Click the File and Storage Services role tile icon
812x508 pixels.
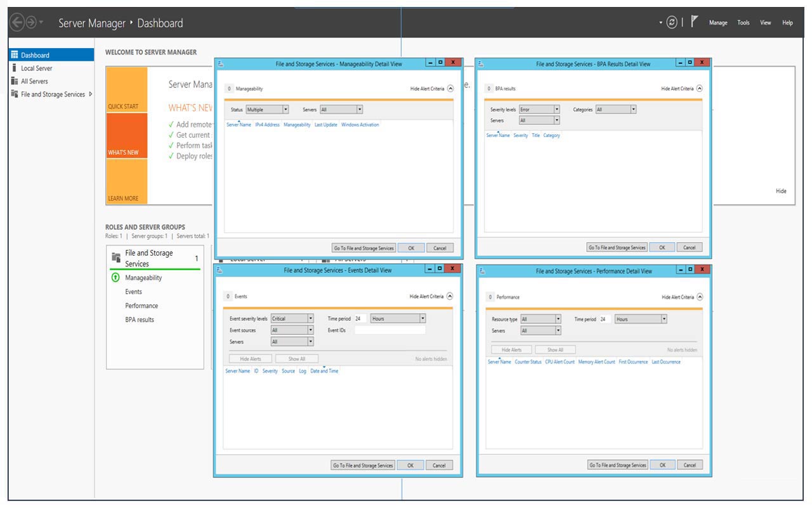pyautogui.click(x=116, y=257)
